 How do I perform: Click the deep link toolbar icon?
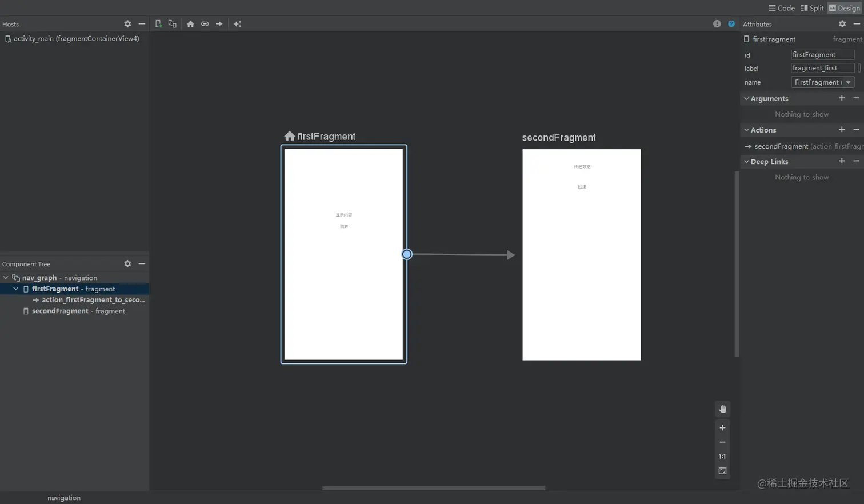coord(205,24)
